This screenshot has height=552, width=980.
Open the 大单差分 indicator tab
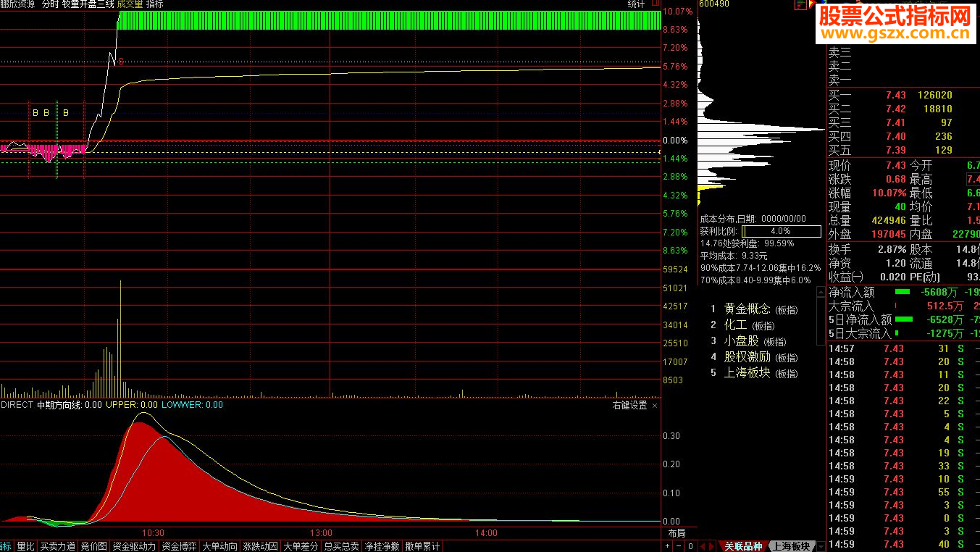tap(301, 546)
